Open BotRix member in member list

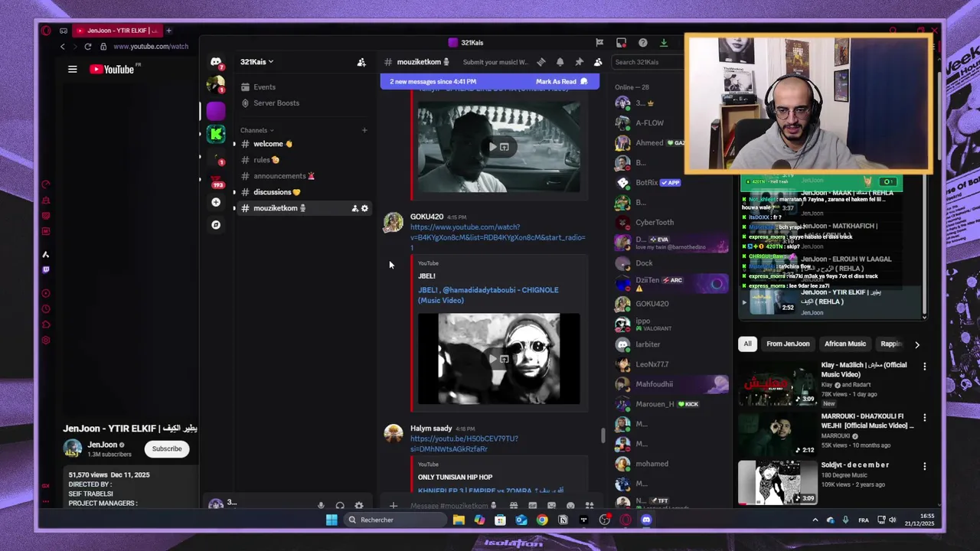tap(670, 183)
